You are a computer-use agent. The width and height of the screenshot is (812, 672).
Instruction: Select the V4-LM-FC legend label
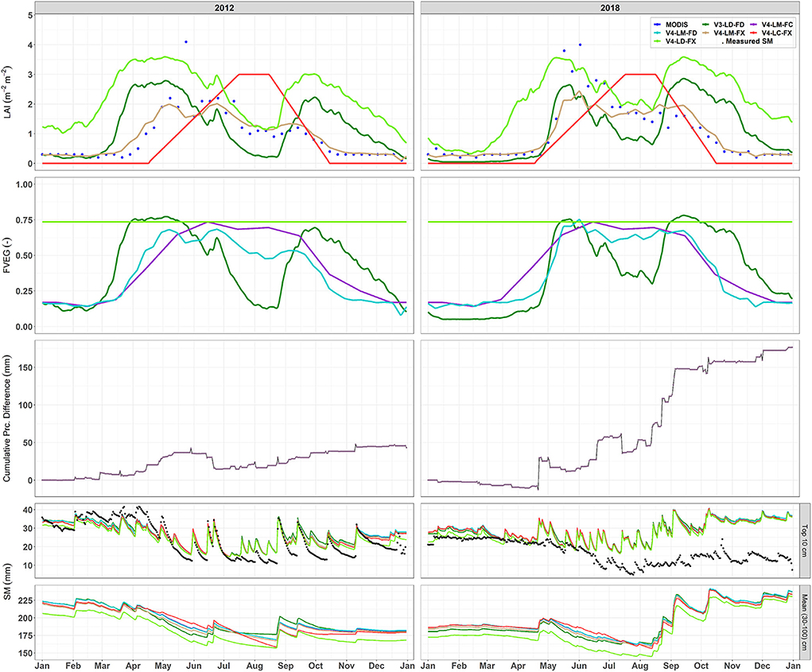(777, 25)
